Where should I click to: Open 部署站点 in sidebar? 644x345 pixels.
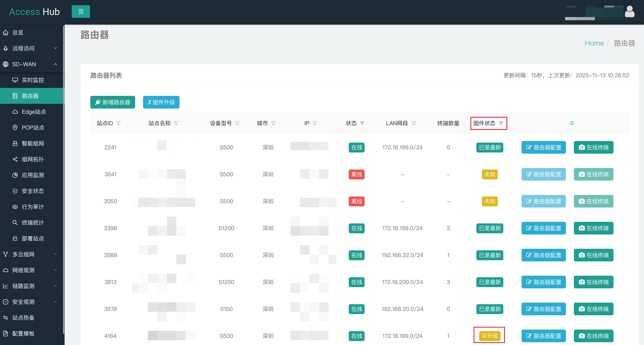[x=32, y=238]
